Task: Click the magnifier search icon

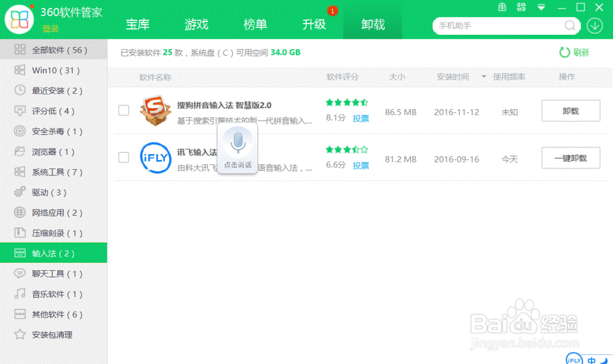Action: (x=570, y=26)
